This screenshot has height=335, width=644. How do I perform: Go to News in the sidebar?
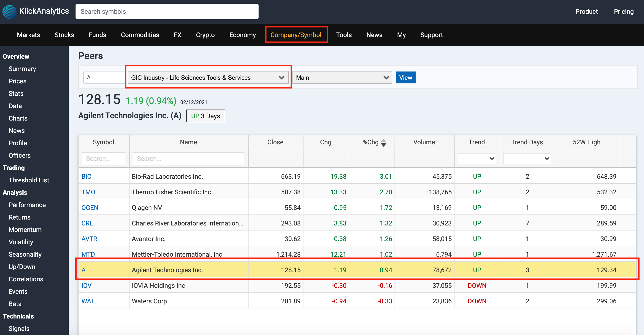pos(16,131)
